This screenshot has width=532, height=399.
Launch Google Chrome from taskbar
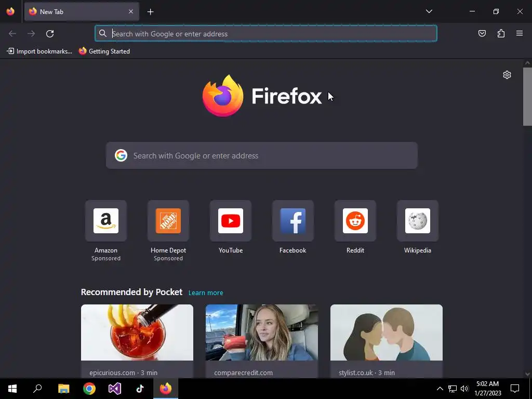pos(89,389)
